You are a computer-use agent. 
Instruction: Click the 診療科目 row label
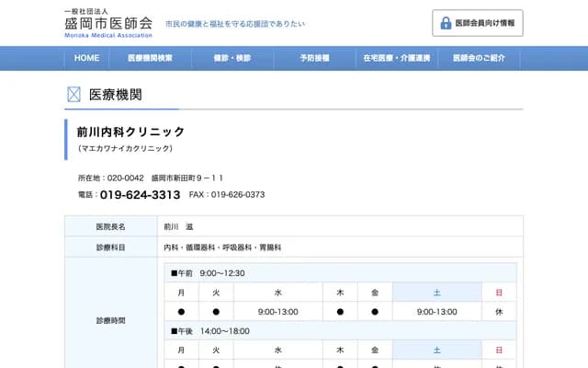110,247
